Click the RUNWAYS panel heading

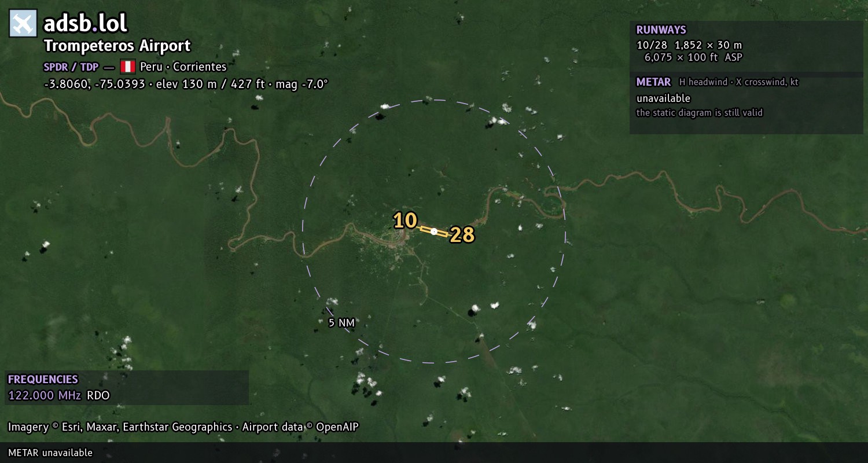[661, 30]
